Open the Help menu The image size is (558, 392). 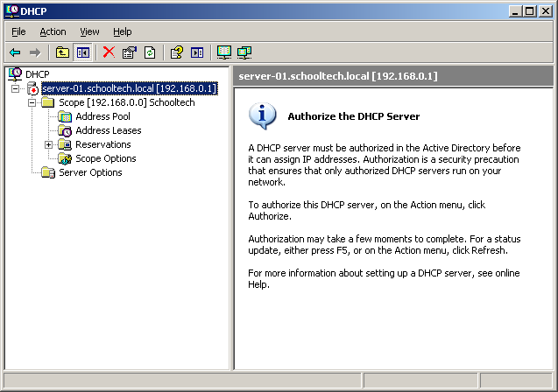click(123, 32)
